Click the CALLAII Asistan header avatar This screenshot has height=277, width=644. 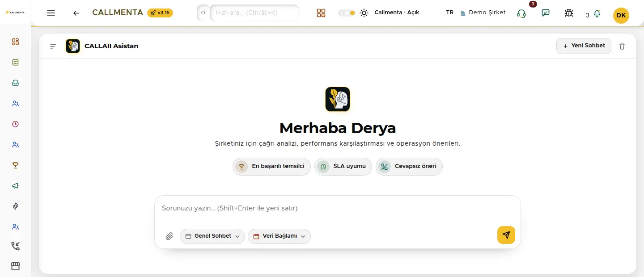tap(73, 46)
